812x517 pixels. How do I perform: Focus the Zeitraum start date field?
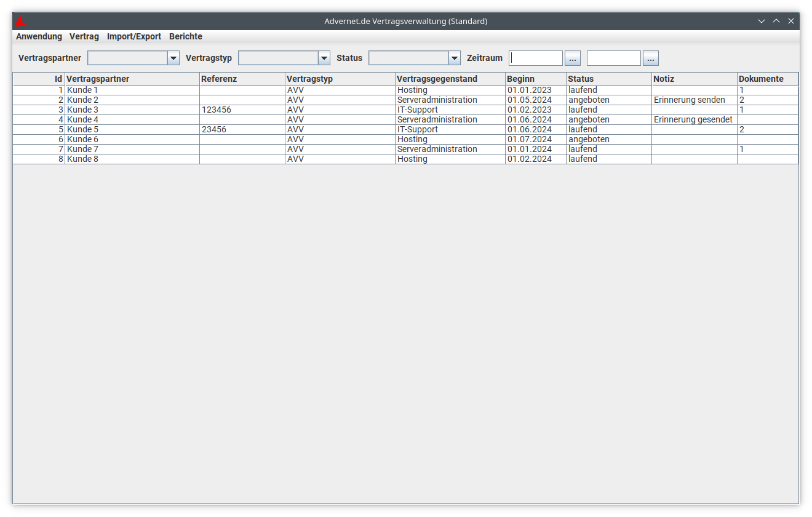[536, 58]
